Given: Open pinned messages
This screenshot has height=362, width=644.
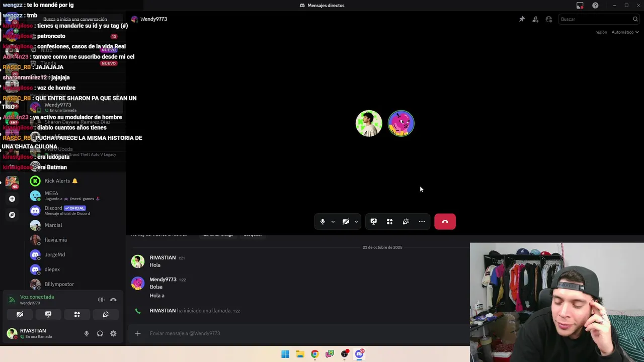Looking at the screenshot, I should click(x=522, y=19).
